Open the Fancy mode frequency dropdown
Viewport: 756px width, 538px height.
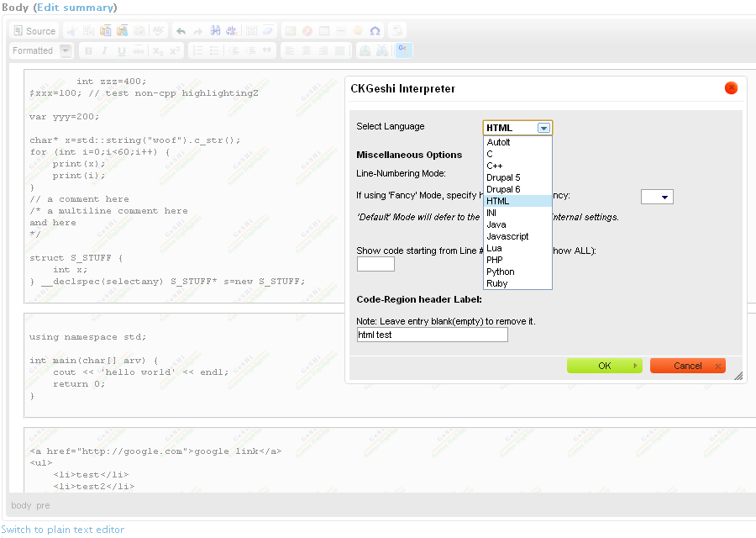(657, 197)
